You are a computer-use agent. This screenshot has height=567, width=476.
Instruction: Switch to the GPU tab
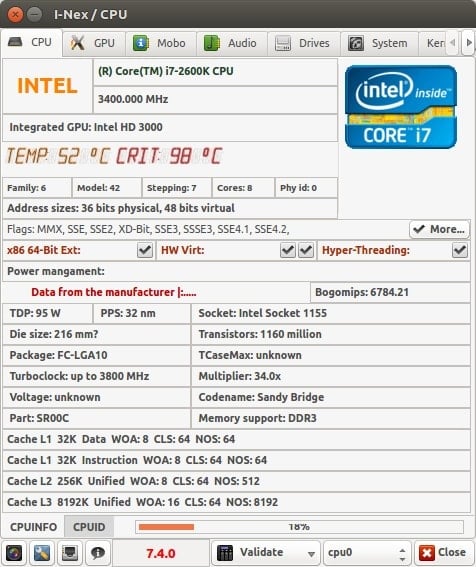[94, 43]
